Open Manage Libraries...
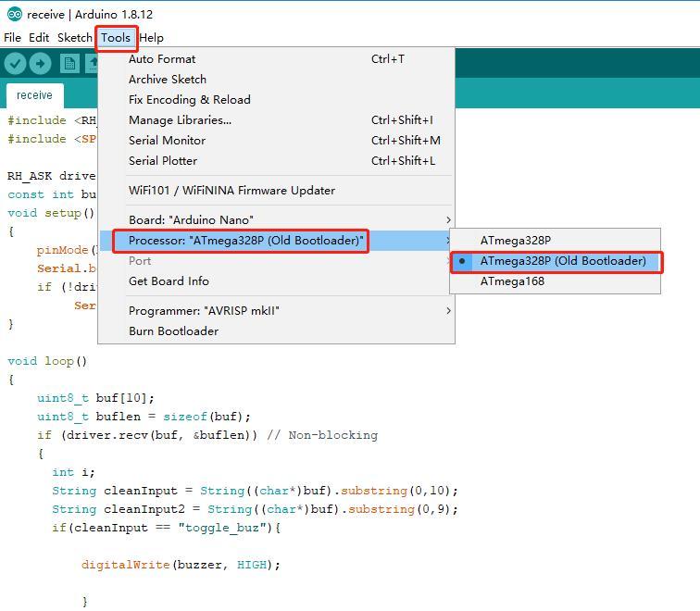700x611 pixels. pyautogui.click(x=276, y=120)
